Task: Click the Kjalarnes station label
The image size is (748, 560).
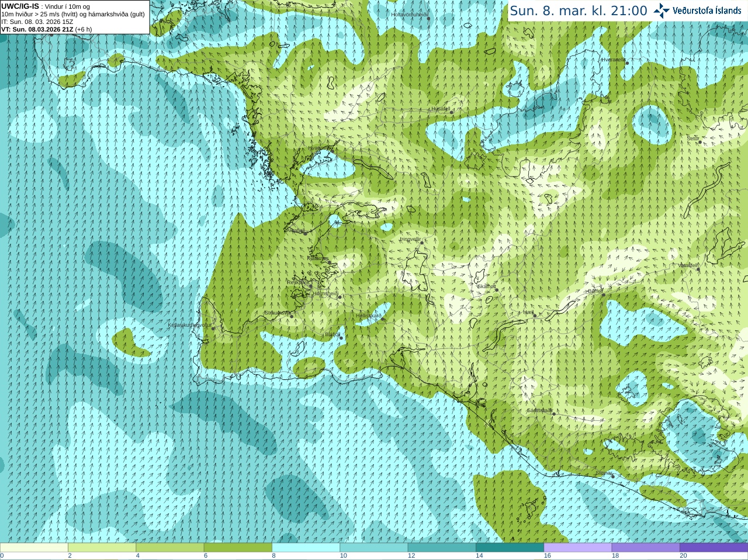Action: (x=318, y=258)
